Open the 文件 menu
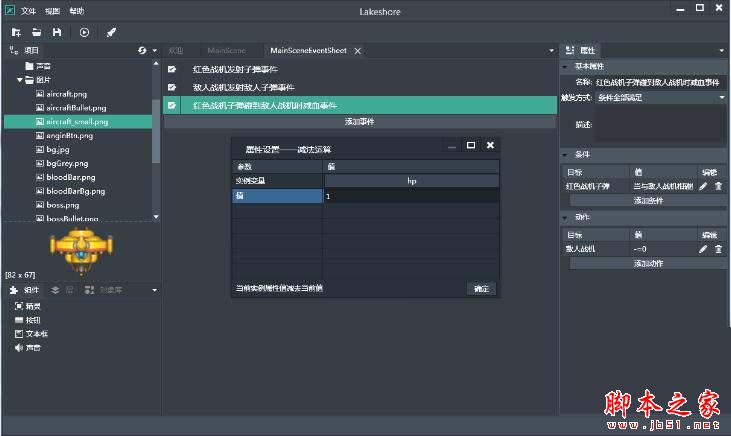 28,11
